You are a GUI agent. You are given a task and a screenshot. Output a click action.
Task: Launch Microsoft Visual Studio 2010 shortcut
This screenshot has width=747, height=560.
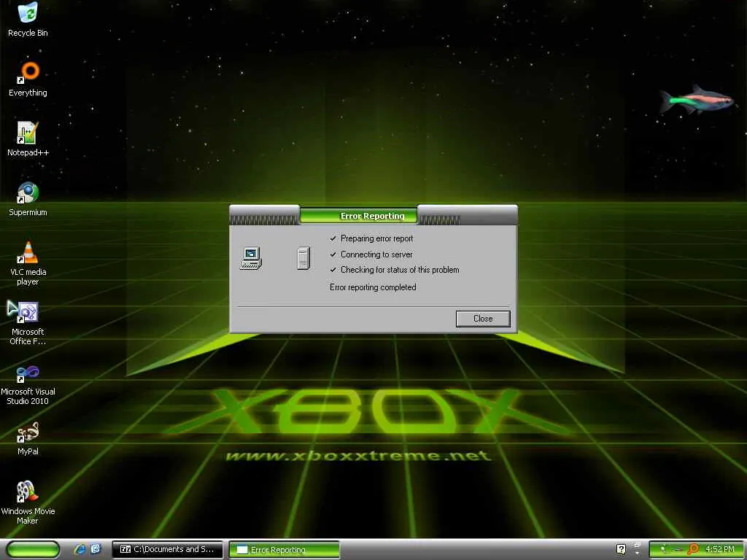pos(28,384)
